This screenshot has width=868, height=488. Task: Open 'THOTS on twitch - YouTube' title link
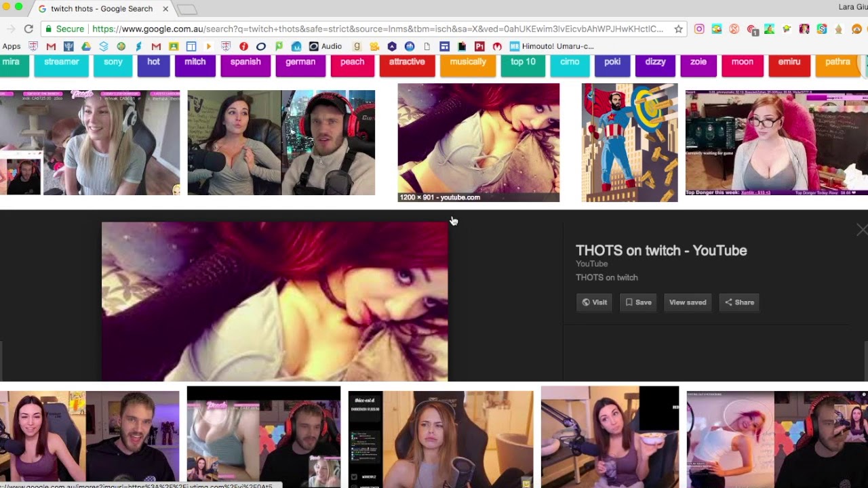click(661, 250)
